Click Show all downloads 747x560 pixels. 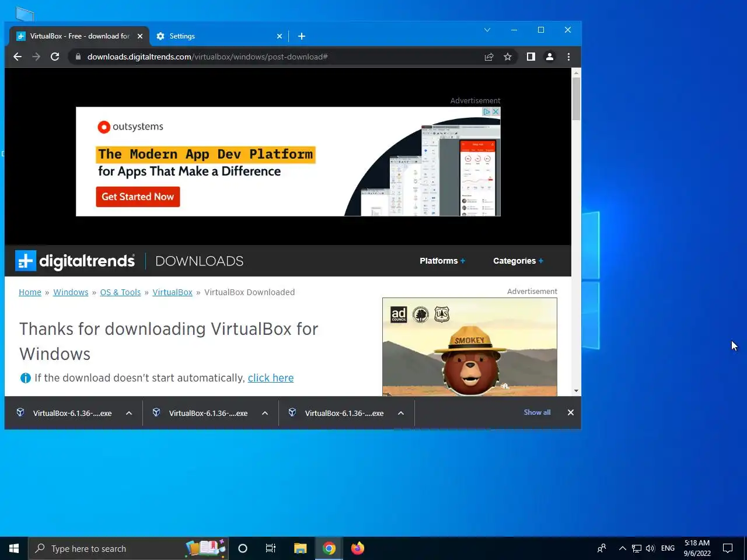click(537, 412)
